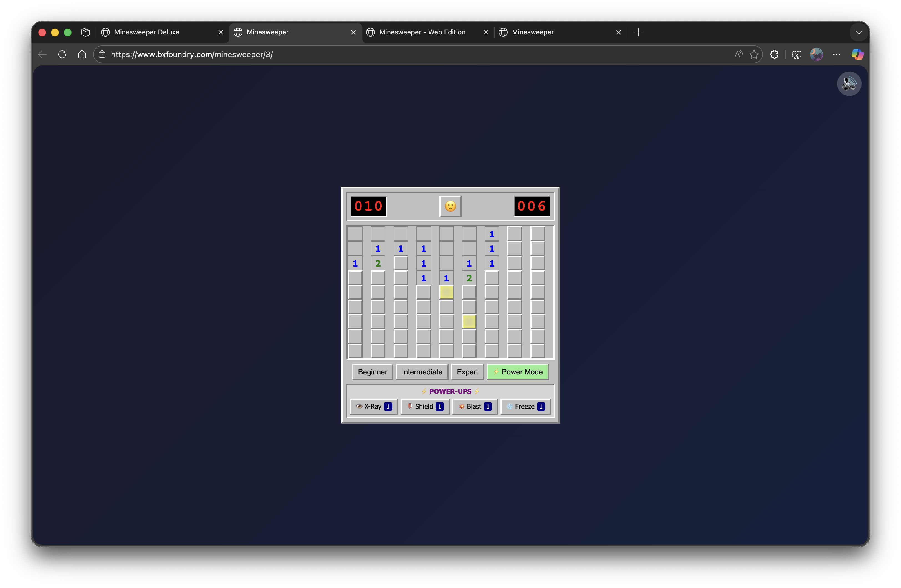Mute the game audio speaker
The image size is (901, 588).
849,84
